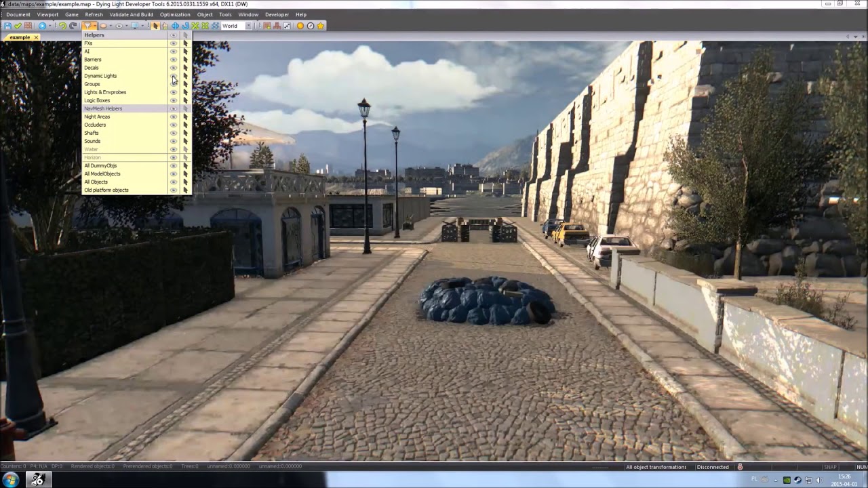Screen dimensions: 868x488
Task: Open dropdown arrow beside monitor icon
Action: coord(142,26)
